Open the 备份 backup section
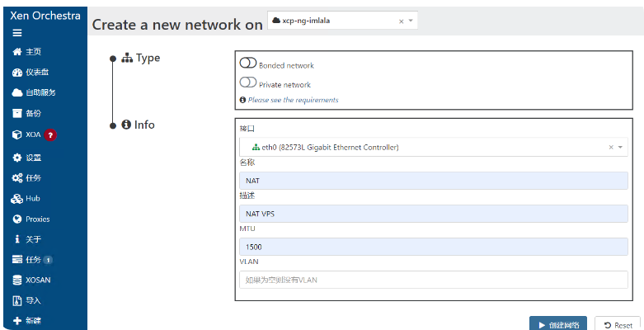The image size is (644, 330). (x=34, y=113)
